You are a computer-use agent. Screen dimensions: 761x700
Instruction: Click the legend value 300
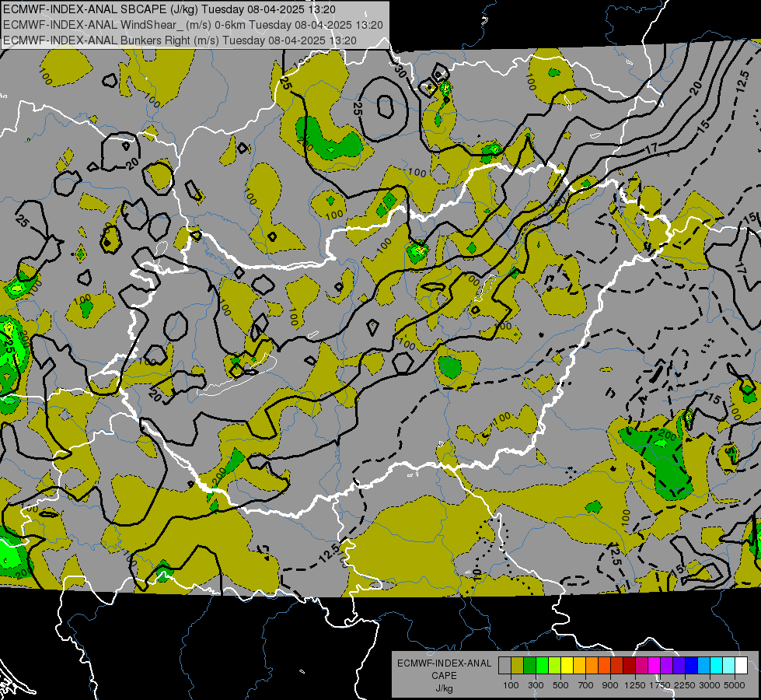(536, 685)
